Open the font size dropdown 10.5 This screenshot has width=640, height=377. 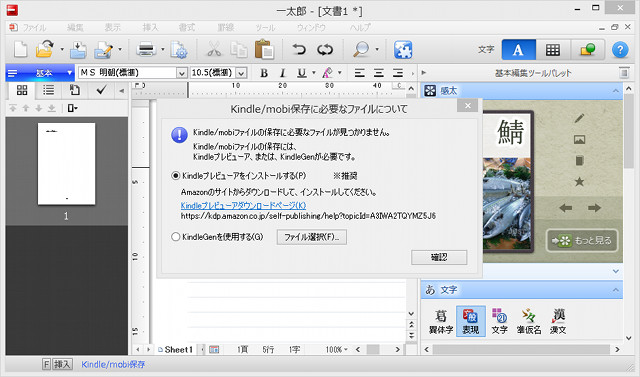[x=241, y=73]
